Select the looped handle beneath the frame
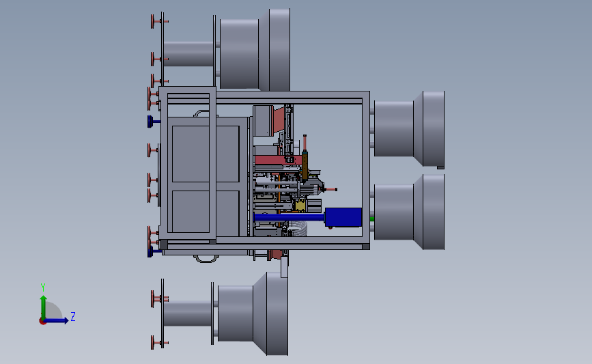 (206, 259)
